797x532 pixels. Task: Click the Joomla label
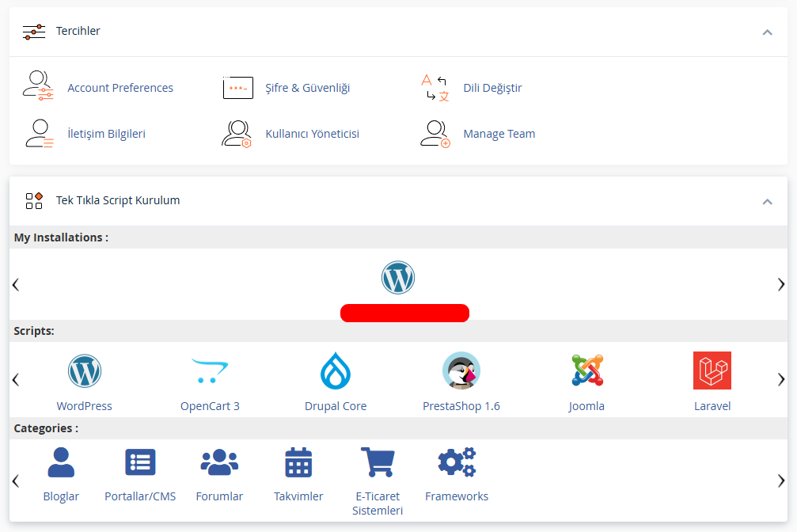pos(586,406)
